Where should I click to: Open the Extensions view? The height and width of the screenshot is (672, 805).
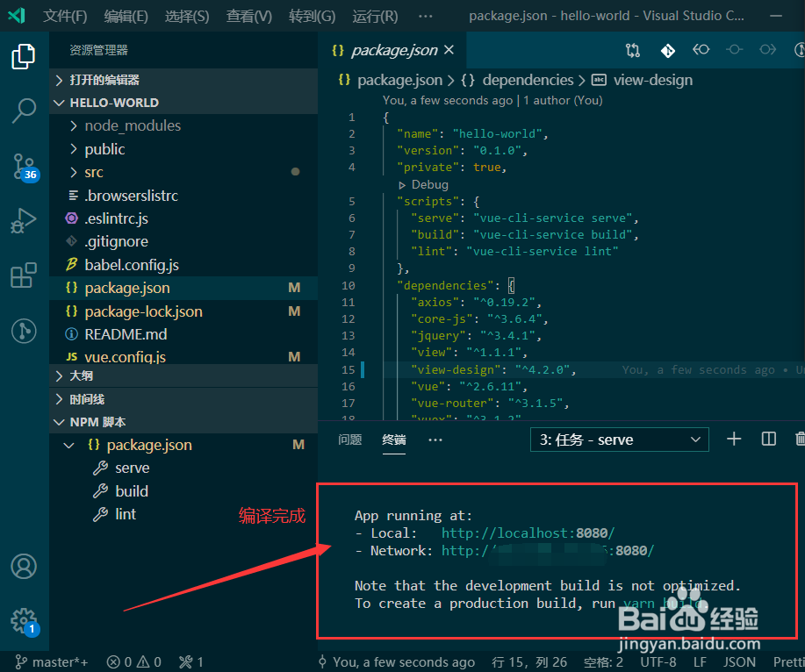point(23,275)
